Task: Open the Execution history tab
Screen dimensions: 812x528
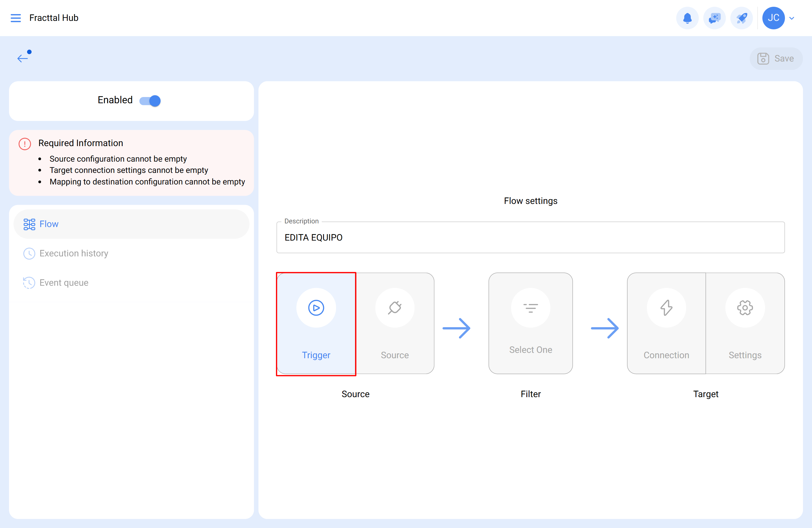Action: tap(74, 254)
